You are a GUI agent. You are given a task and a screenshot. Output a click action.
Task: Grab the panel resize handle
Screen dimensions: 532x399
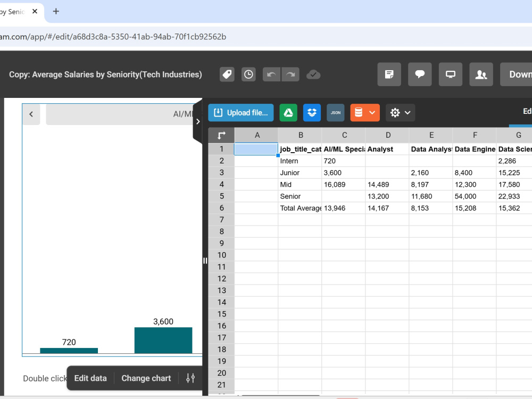tap(205, 261)
